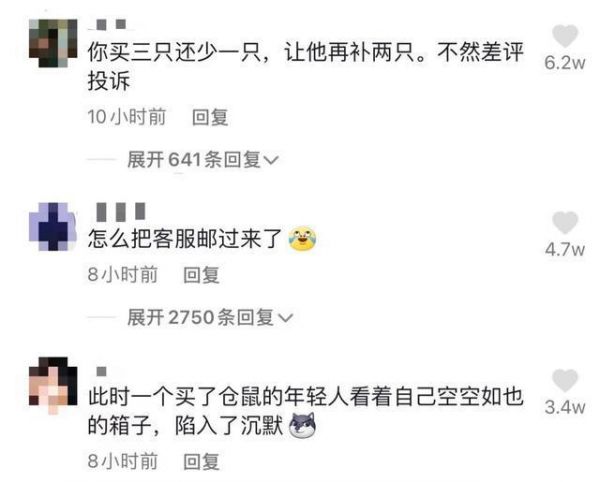The image size is (600, 482).
Task: Expand the 641 replies
Action: coord(203,160)
